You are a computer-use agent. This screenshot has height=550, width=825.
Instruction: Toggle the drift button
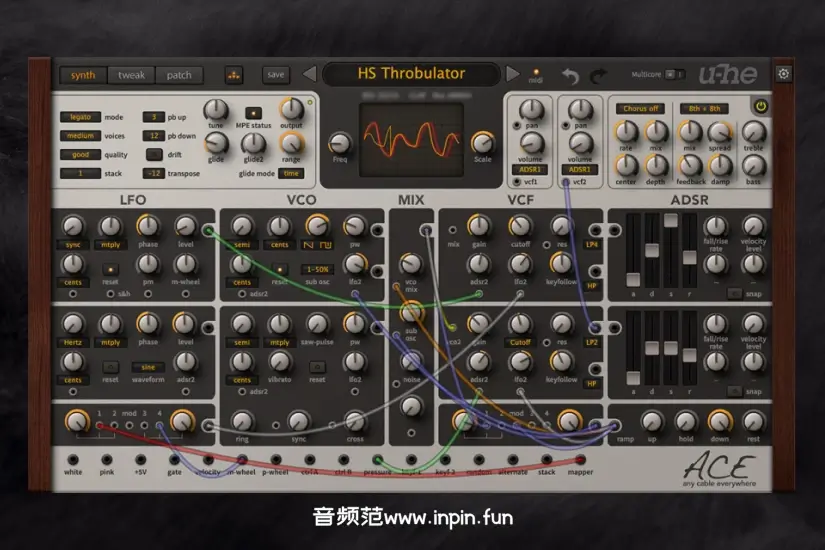coord(154,155)
